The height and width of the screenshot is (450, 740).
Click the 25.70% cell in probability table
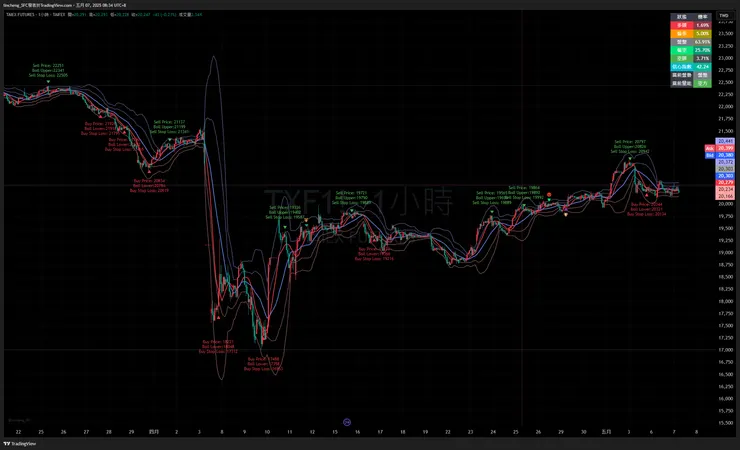702,50
